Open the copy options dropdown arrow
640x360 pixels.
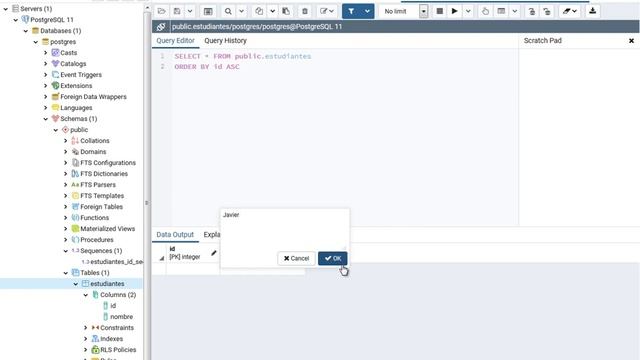tap(272, 11)
